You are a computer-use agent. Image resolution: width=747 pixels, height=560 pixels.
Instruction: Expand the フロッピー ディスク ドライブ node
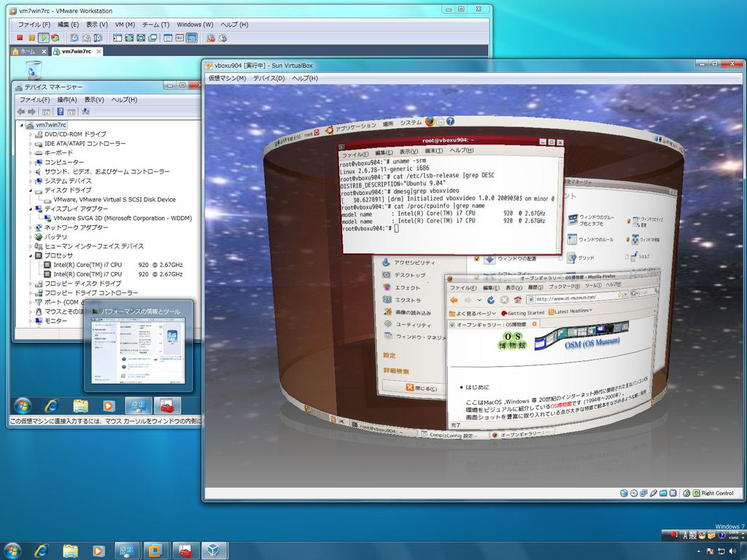(x=31, y=284)
